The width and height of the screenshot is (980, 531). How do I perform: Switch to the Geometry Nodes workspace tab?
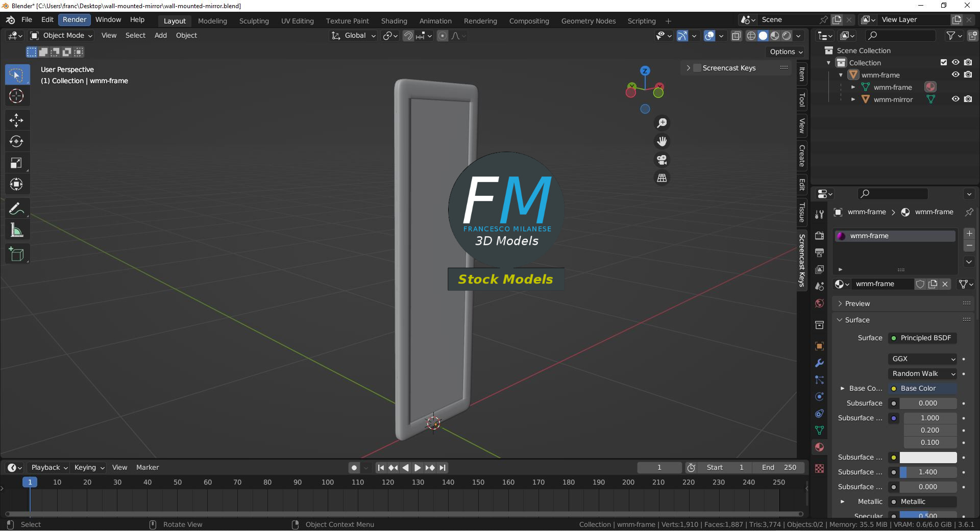589,21
